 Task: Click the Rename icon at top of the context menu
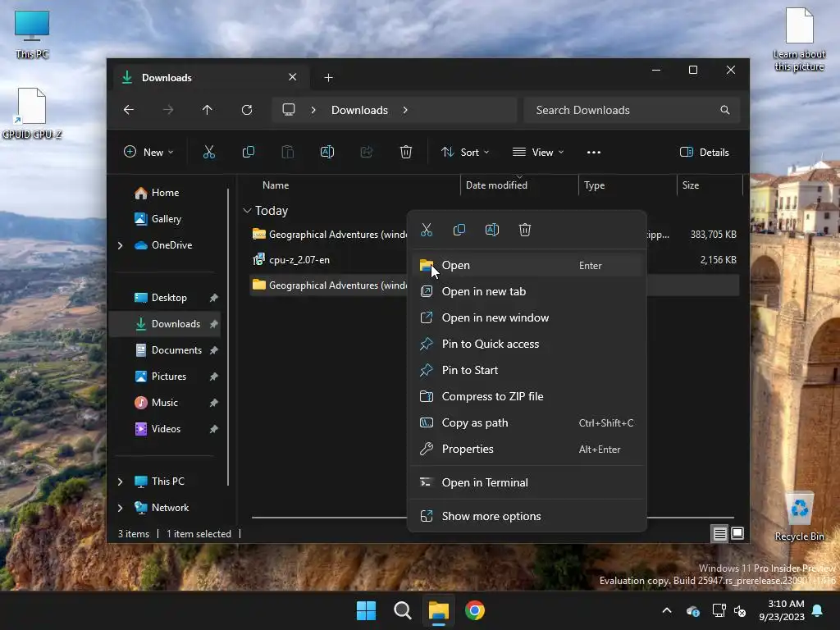pyautogui.click(x=492, y=230)
